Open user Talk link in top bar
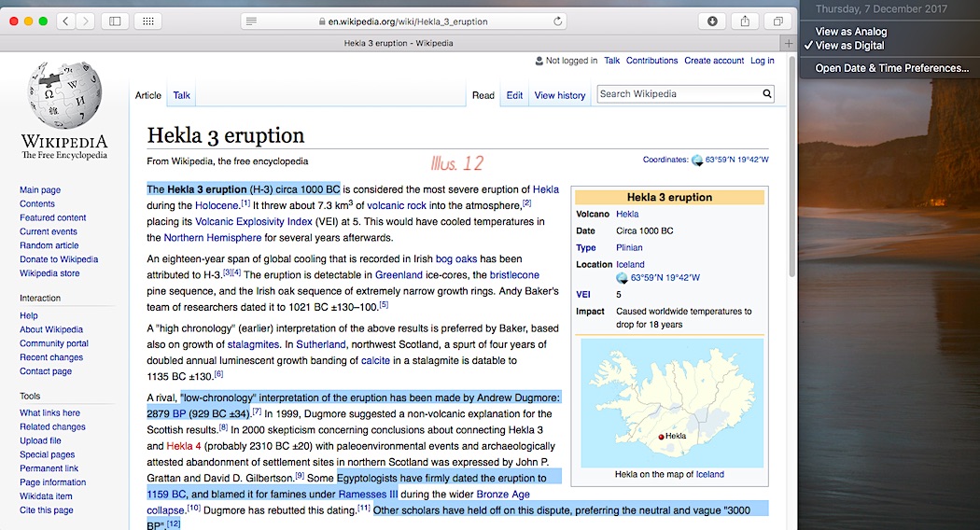Viewport: 980px width, 530px height. [x=612, y=61]
